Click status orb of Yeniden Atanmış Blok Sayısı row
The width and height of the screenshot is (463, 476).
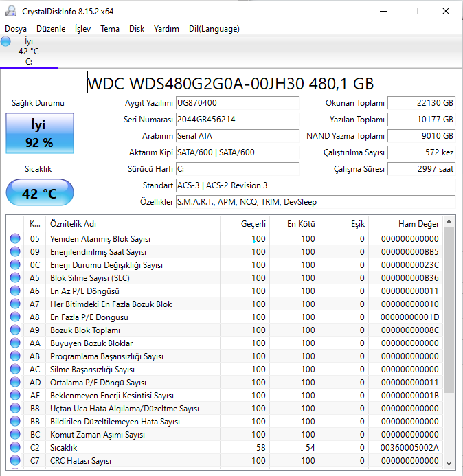[15, 238]
